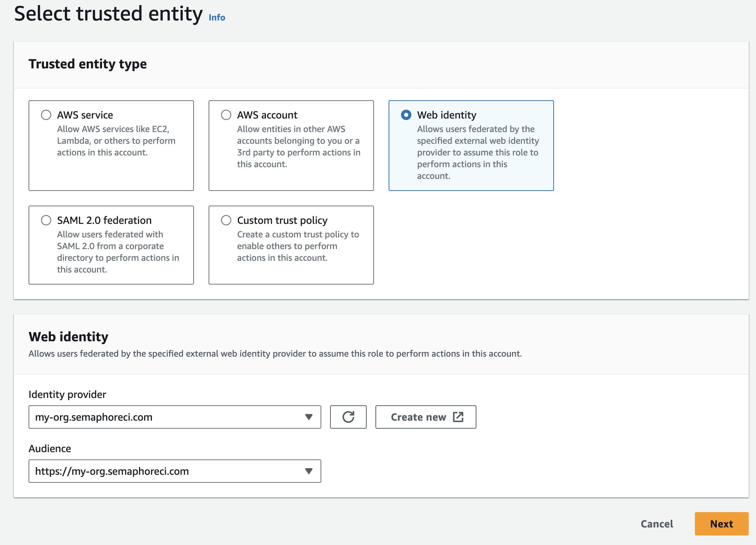The image size is (756, 545).
Task: Click the external link icon in Create new
Action: point(458,417)
